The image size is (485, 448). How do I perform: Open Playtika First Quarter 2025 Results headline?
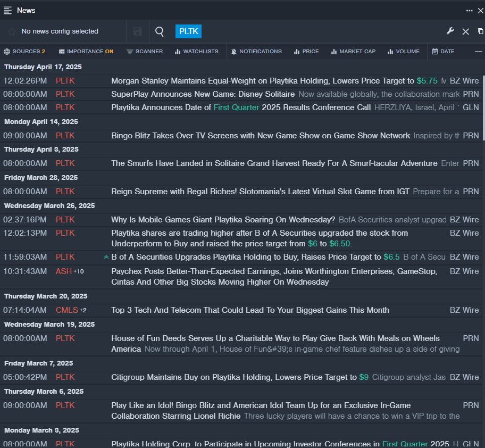tap(241, 107)
